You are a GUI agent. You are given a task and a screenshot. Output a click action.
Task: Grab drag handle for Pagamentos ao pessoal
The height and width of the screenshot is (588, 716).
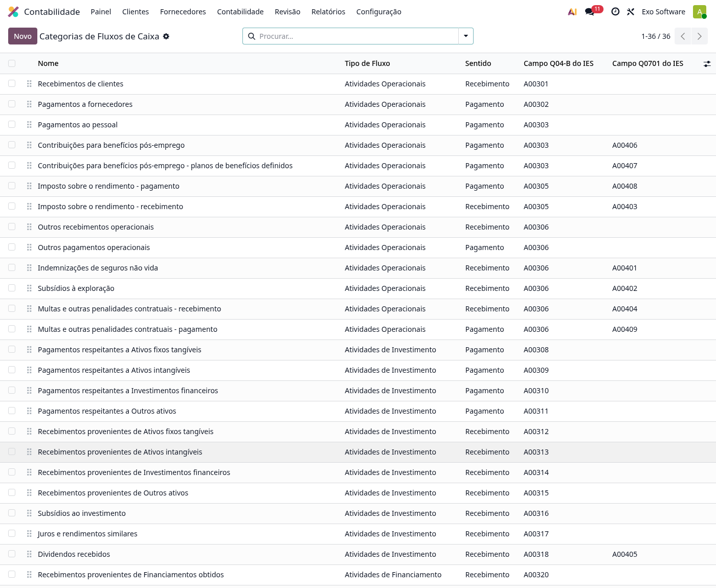click(x=29, y=125)
